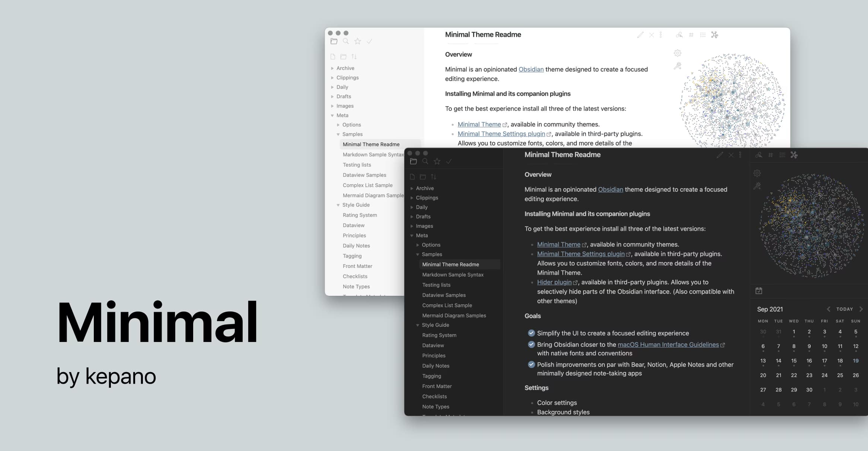868x451 pixels.
Task: Open the tags pane icon
Action: (x=770, y=155)
